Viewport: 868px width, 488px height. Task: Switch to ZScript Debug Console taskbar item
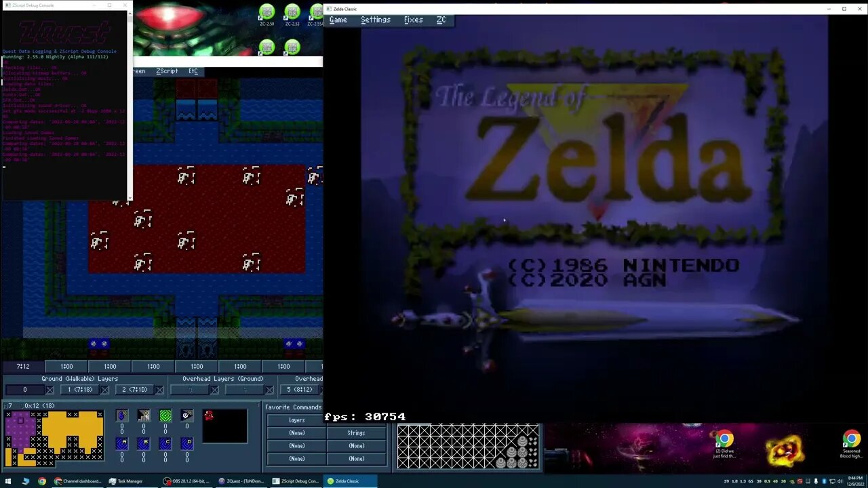pyautogui.click(x=296, y=481)
